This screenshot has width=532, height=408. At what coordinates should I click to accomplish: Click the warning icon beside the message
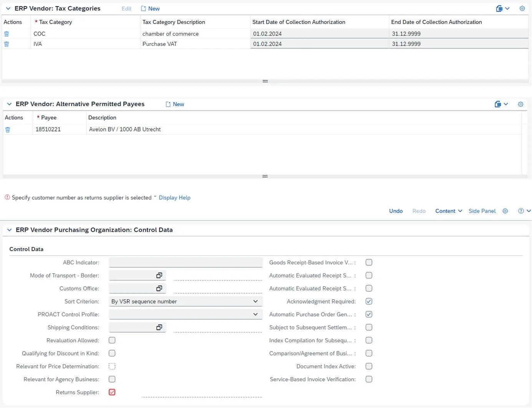(x=7, y=197)
